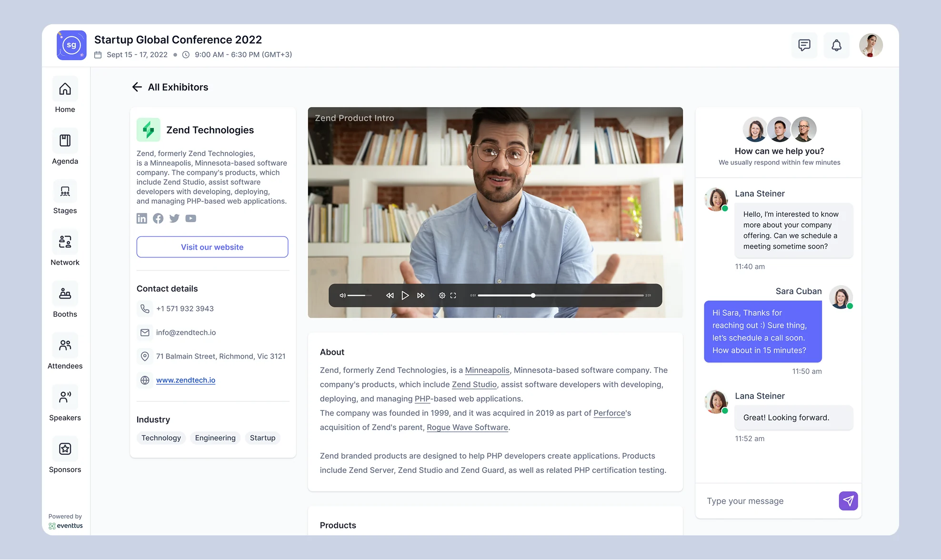Screen dimensions: 941x560
Task: Follow the PHP link in About
Action: coord(422,399)
